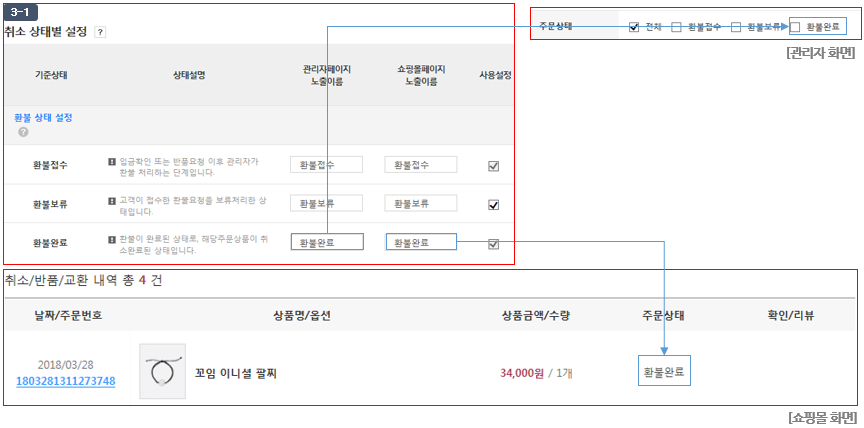The width and height of the screenshot is (864, 428).
Task: Click the gray help icon under 환불 상태 설정
Action: point(23,132)
